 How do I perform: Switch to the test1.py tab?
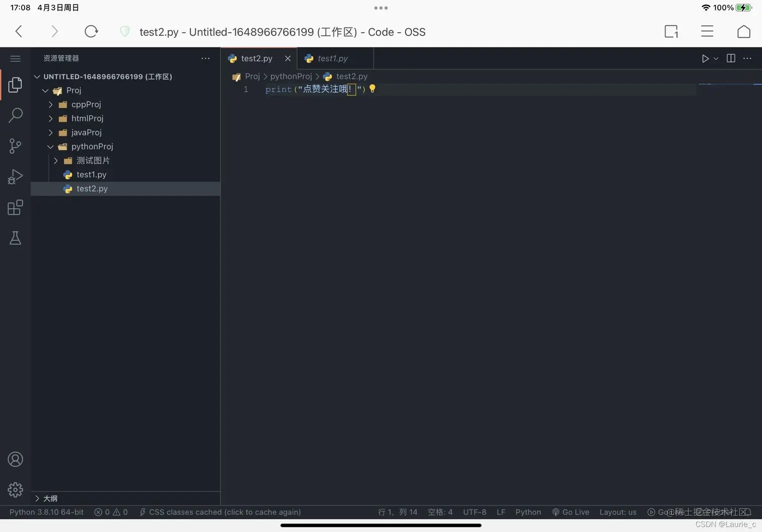335,58
